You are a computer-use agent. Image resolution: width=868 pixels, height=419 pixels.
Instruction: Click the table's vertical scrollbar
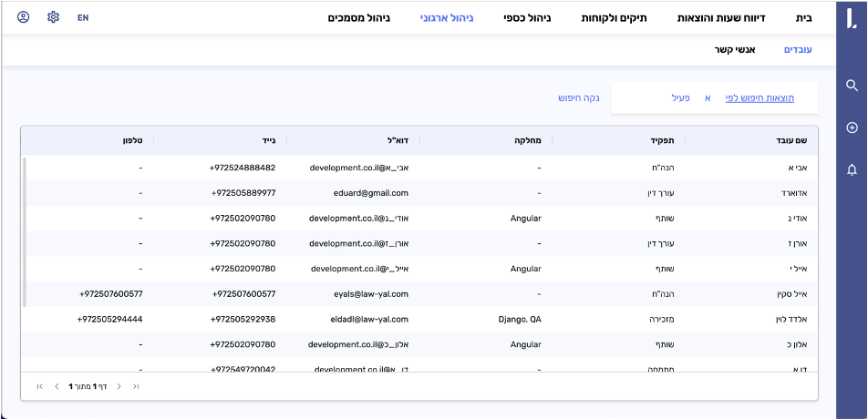click(x=25, y=232)
